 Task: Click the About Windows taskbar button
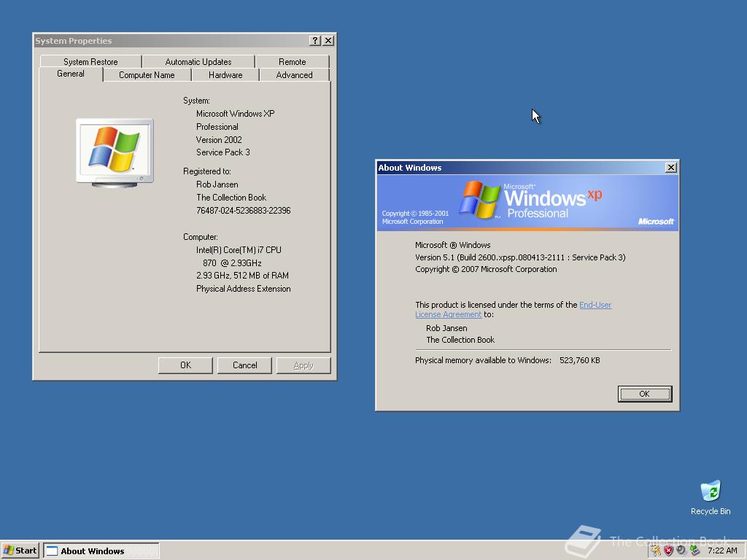(101, 551)
